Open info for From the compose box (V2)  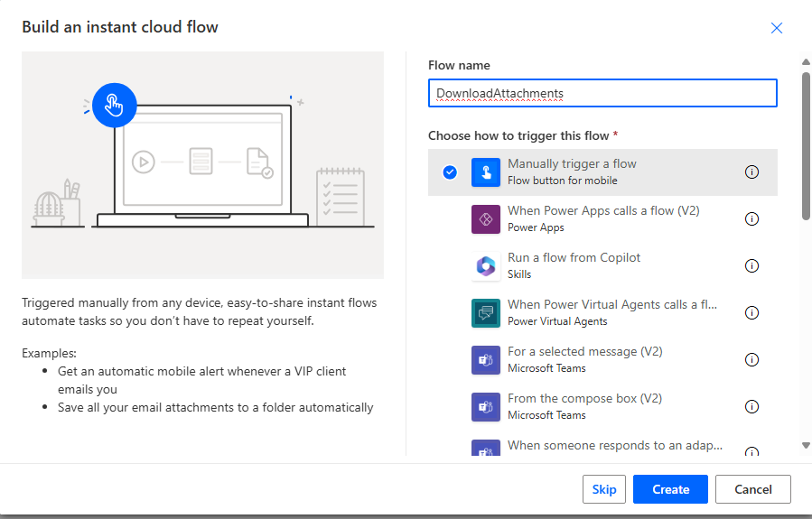(x=751, y=407)
